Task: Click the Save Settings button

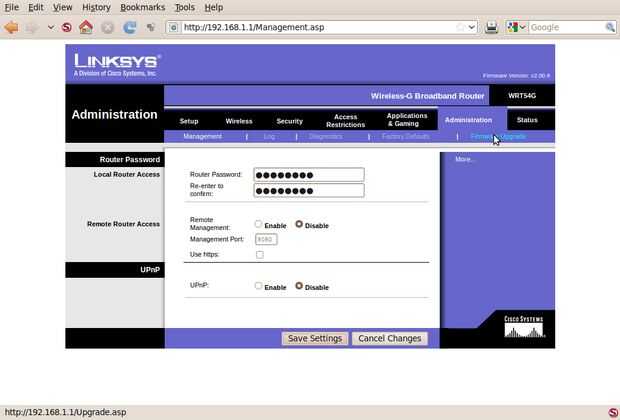Action: 315,339
